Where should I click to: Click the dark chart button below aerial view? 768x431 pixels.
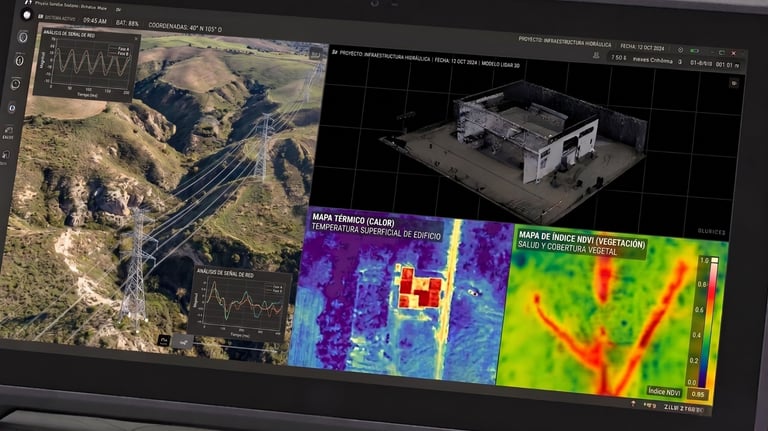point(164,340)
